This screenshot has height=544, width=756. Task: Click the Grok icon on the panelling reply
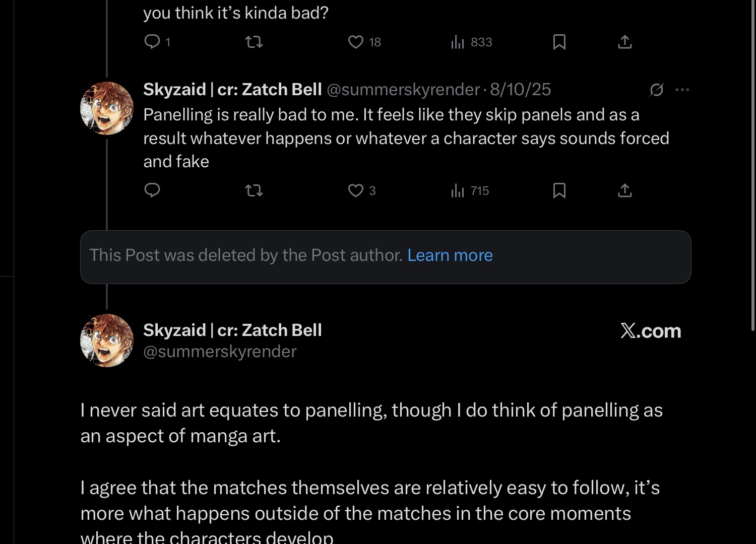point(656,90)
